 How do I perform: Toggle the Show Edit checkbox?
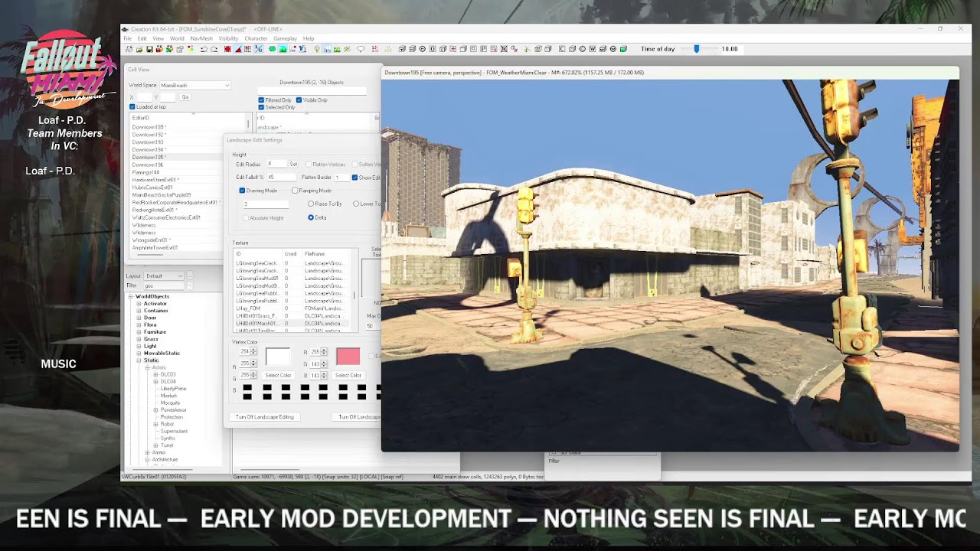click(x=355, y=178)
